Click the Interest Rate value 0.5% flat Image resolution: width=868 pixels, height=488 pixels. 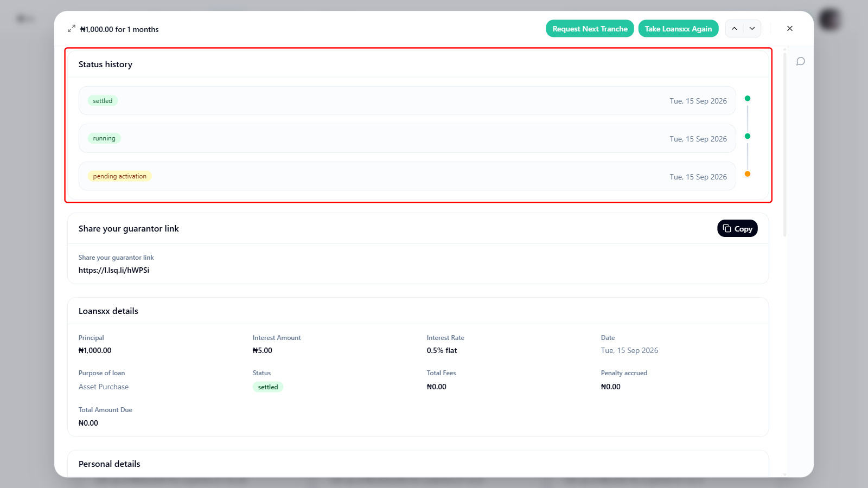(442, 350)
